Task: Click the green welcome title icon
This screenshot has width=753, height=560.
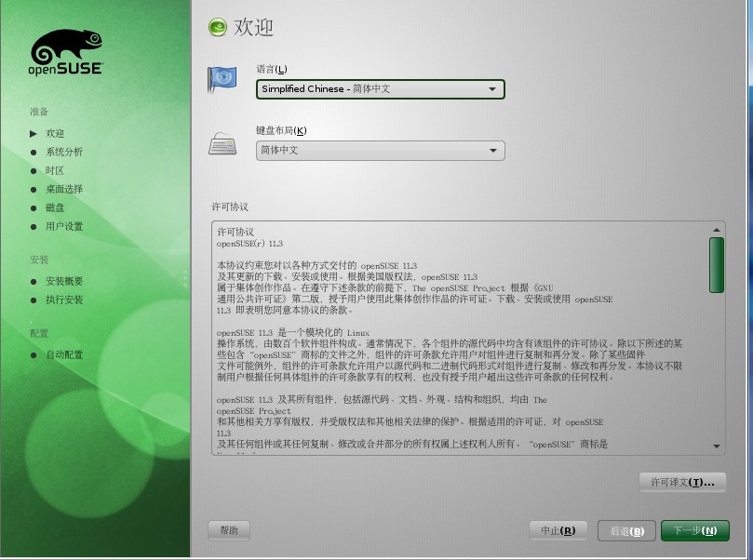Action: pyautogui.click(x=218, y=27)
